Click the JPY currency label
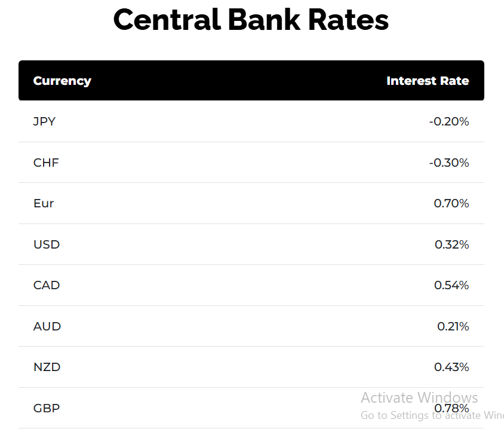504x438 pixels. 44,121
